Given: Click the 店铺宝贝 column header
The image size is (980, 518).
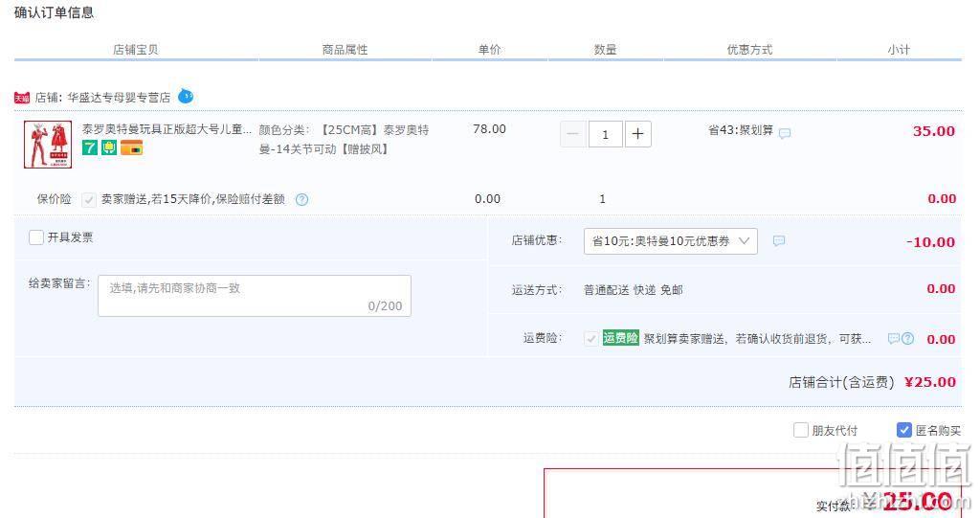Looking at the screenshot, I should (x=136, y=50).
